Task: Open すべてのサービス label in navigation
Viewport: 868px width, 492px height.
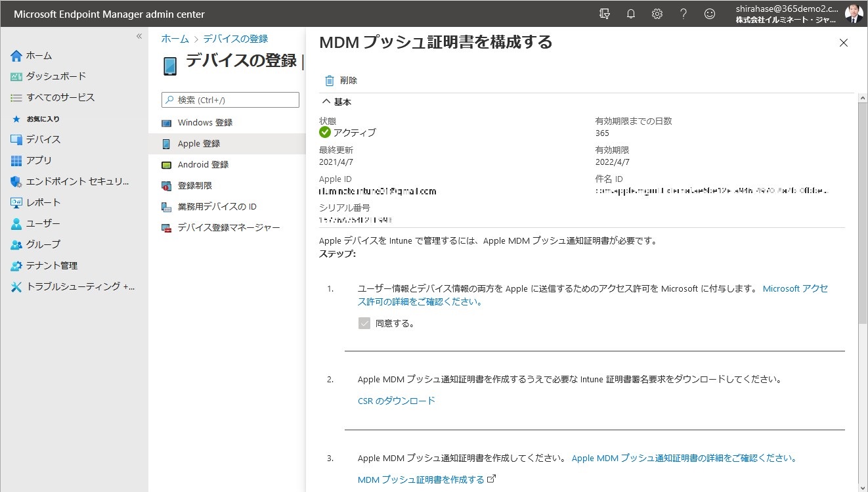Action: coord(60,97)
